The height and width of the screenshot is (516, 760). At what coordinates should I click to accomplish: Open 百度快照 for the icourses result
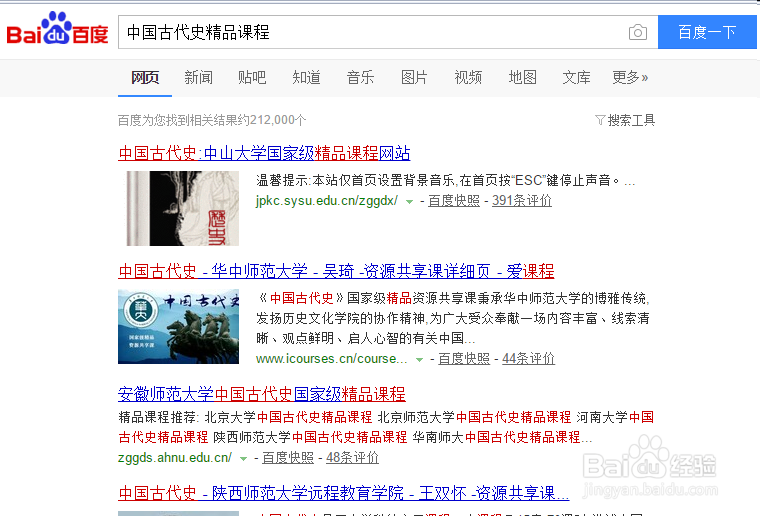464,359
